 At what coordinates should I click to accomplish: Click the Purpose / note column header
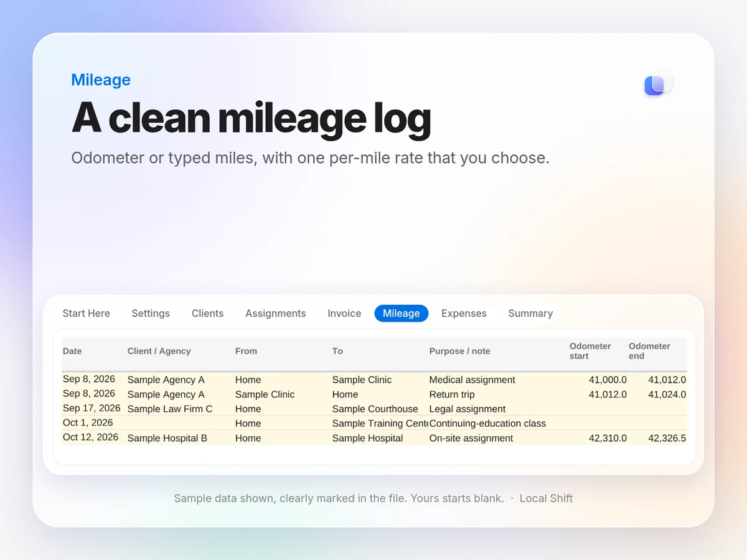pos(459,351)
